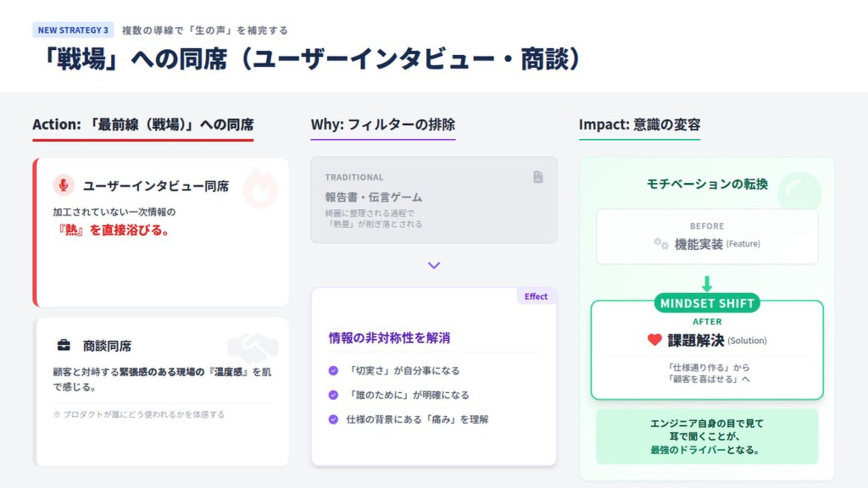
Task: Click the briefcase icon beside 商談同席
Action: point(64,346)
